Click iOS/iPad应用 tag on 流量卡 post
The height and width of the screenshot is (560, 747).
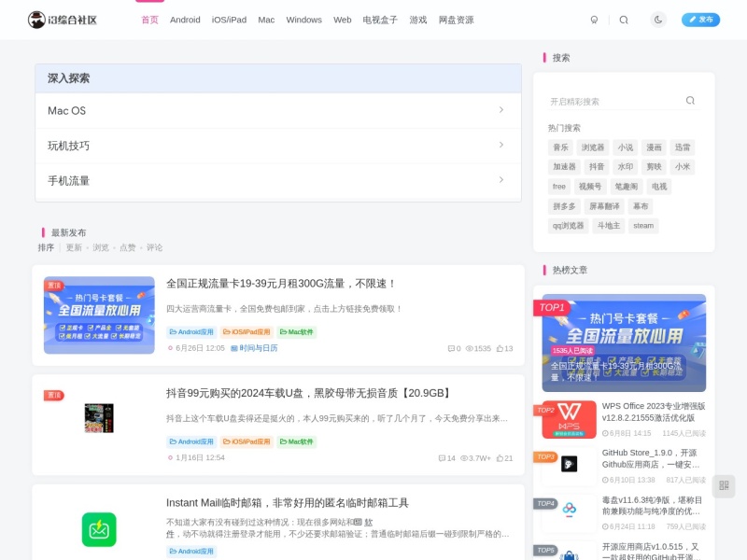pyautogui.click(x=247, y=332)
